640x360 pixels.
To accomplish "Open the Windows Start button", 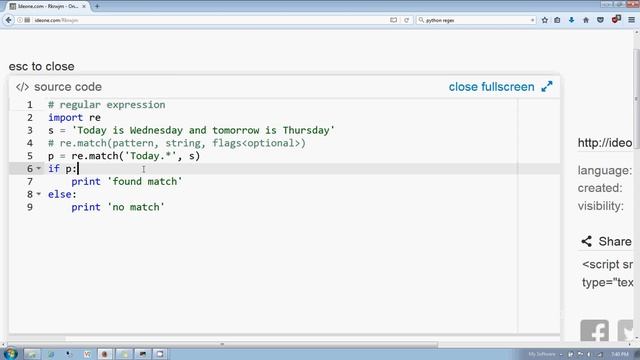I will (x=10, y=353).
